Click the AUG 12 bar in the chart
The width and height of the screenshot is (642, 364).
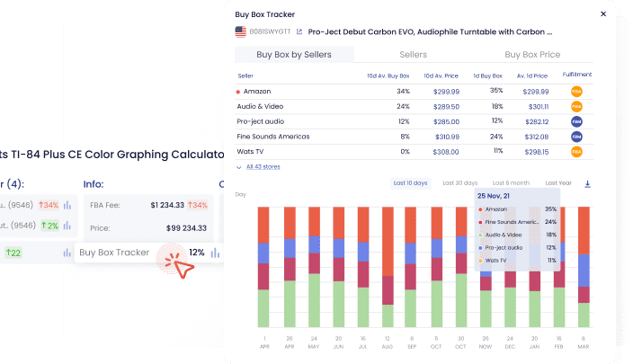pyautogui.click(x=387, y=268)
